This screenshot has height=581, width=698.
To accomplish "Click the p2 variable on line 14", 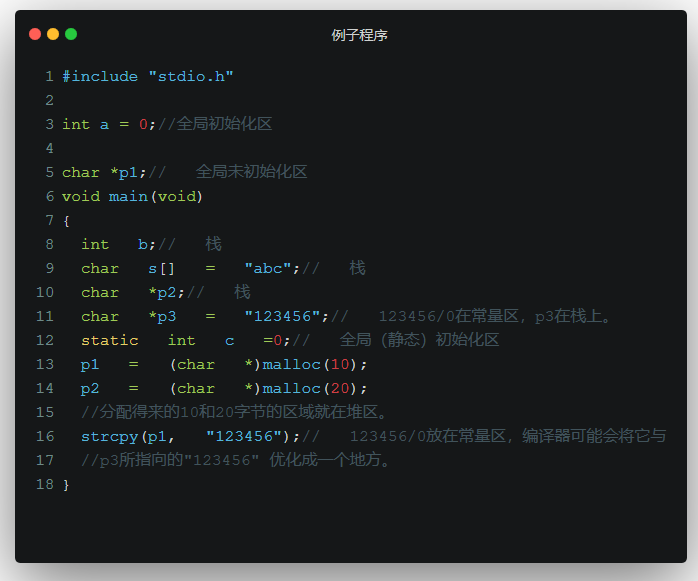I will [90, 389].
